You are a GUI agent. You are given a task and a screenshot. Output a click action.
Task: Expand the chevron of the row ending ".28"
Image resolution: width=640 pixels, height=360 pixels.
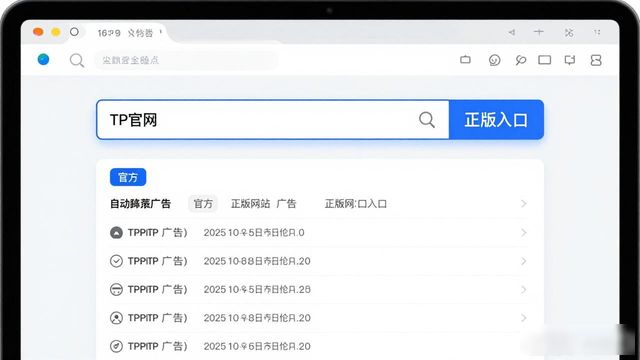pos(524,289)
